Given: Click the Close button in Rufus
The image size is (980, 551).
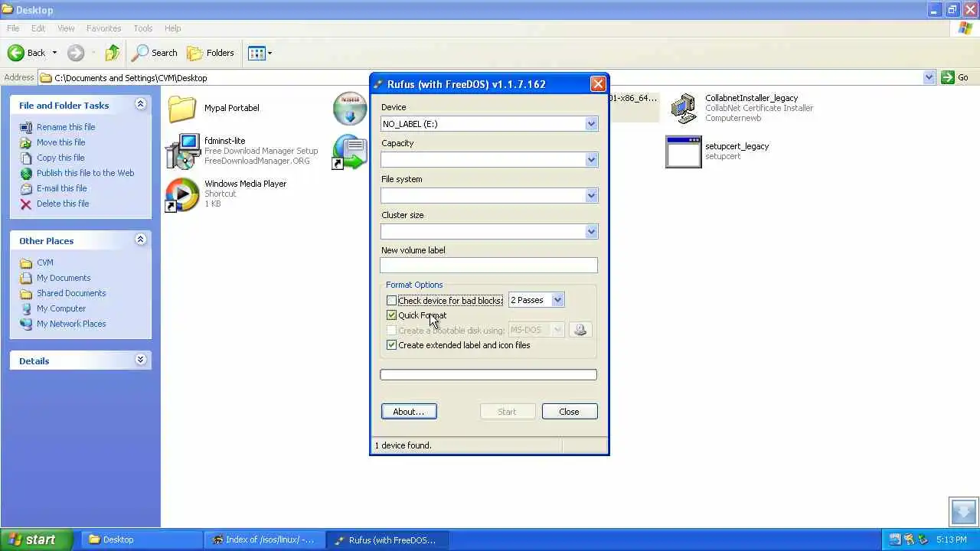Looking at the screenshot, I should tap(569, 412).
